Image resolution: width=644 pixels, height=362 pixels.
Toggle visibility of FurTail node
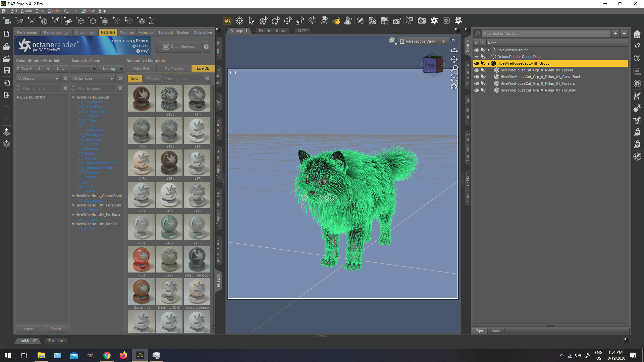pos(476,70)
